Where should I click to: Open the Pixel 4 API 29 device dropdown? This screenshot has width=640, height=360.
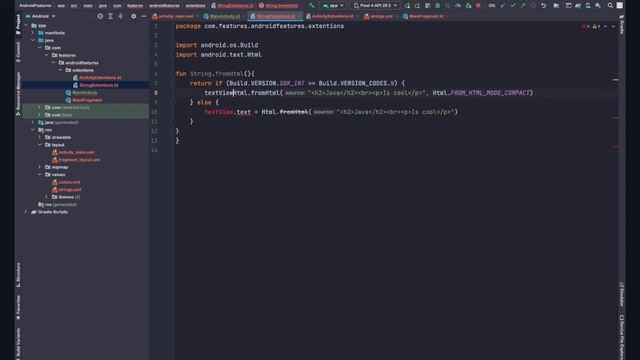pyautogui.click(x=375, y=6)
